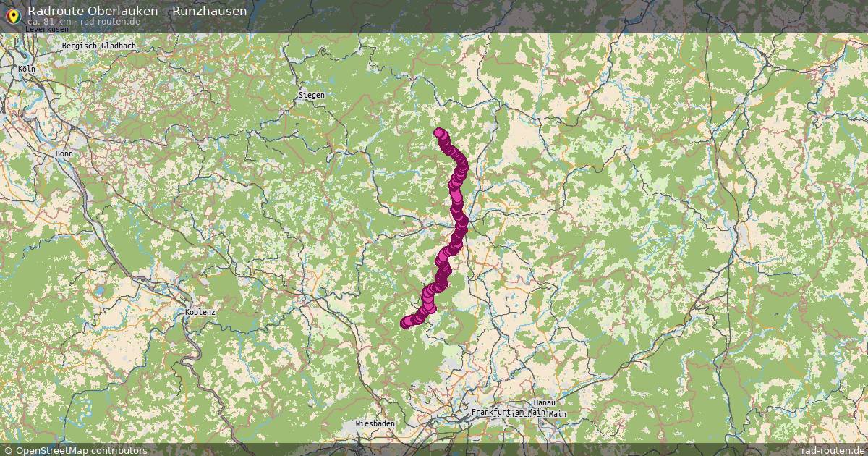Click the northern start marker of route
The width and height of the screenshot is (868, 456).
point(439,132)
